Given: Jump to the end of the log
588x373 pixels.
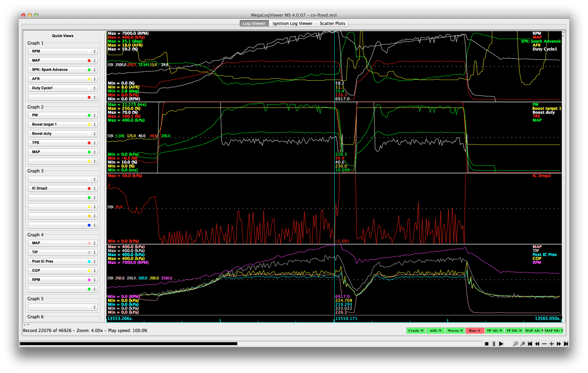Looking at the screenshot, I should tap(566, 344).
